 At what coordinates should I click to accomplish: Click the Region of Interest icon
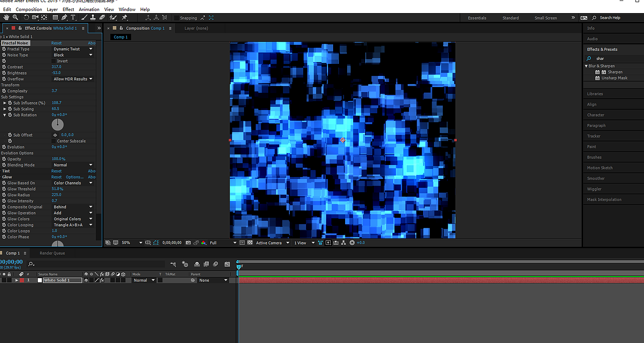[x=242, y=242]
